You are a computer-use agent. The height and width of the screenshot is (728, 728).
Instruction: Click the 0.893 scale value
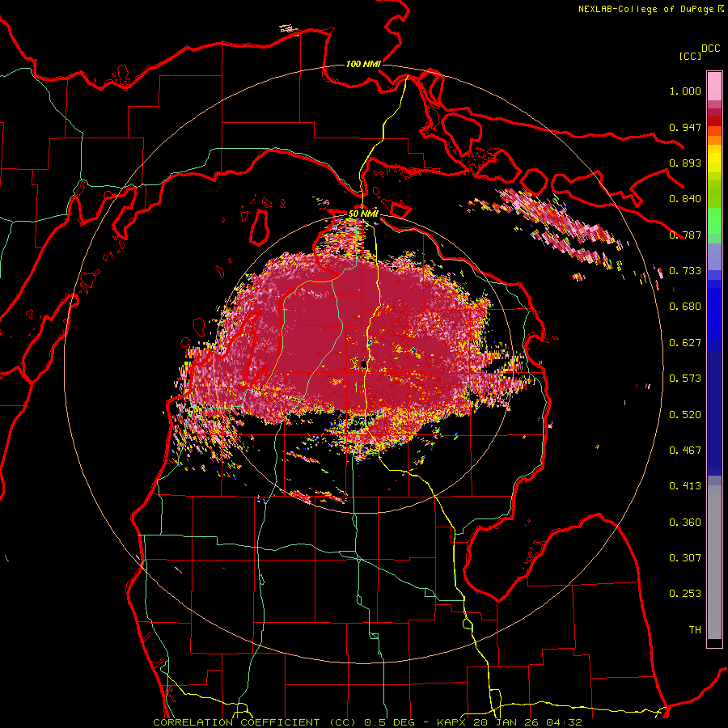click(x=685, y=163)
